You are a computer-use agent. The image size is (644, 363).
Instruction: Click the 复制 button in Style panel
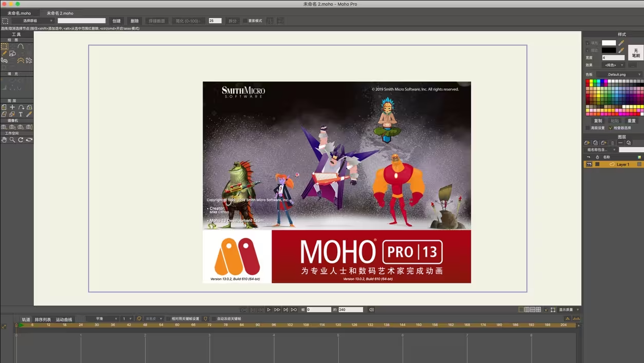point(598,121)
